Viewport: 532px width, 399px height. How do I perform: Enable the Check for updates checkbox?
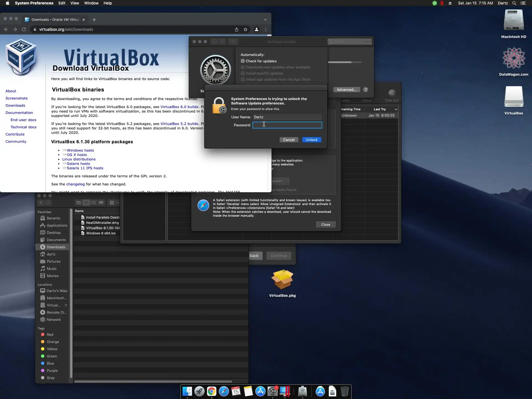(243, 61)
